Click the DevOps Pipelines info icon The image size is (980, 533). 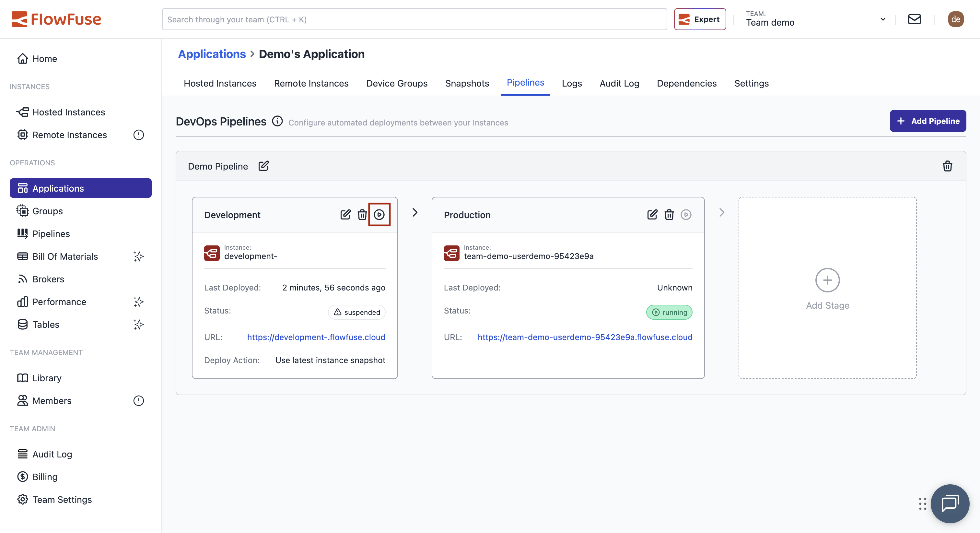point(277,121)
